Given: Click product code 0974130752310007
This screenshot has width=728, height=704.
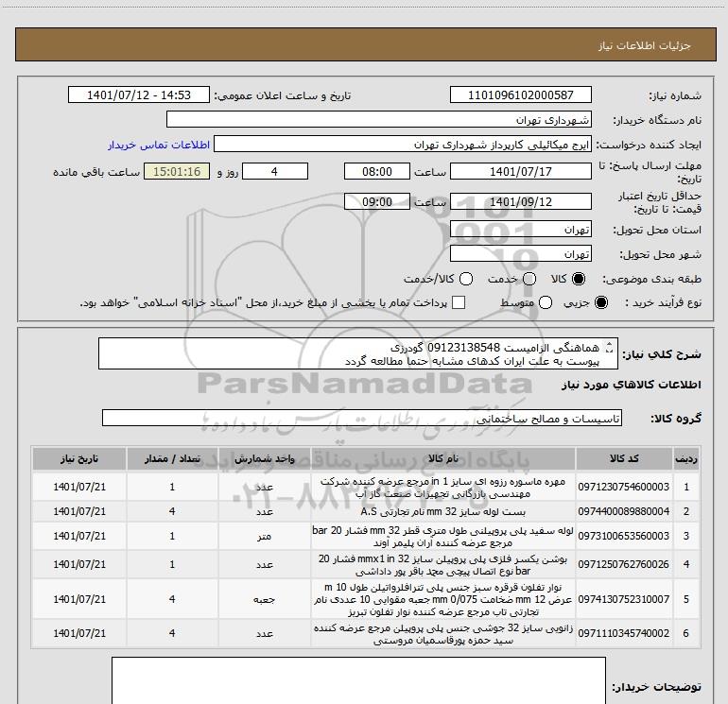Looking at the screenshot, I should pos(624,599).
